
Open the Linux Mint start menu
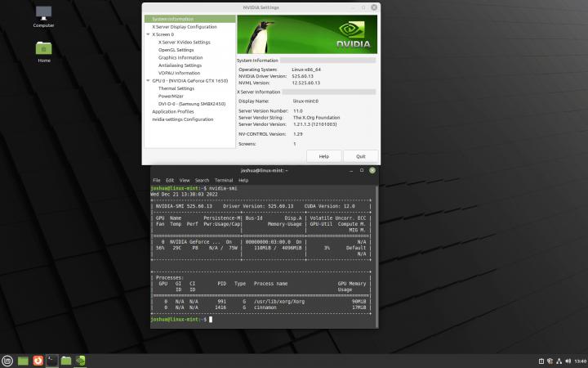(x=8, y=360)
